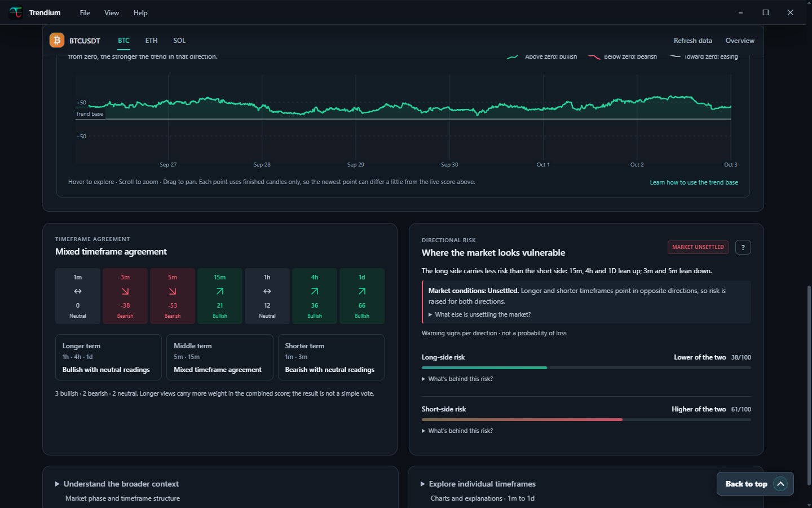812x508 pixels.
Task: Select the 3m bearish arrow tile
Action: point(125,296)
